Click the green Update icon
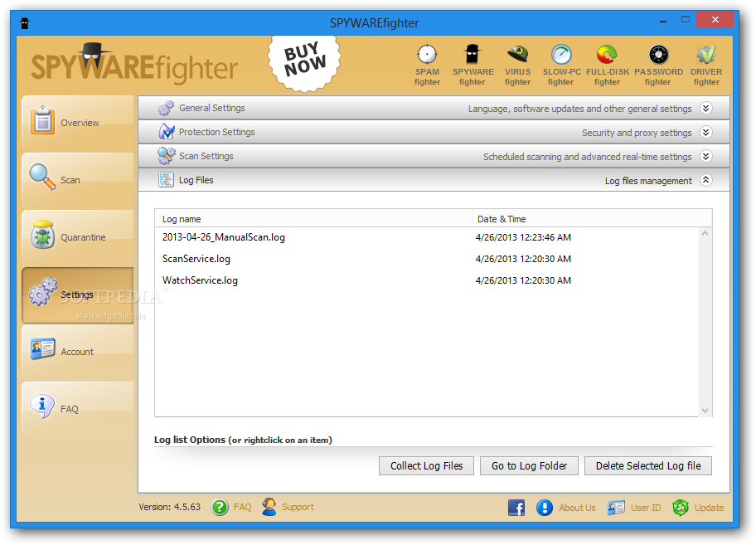756x545 pixels. click(x=681, y=508)
